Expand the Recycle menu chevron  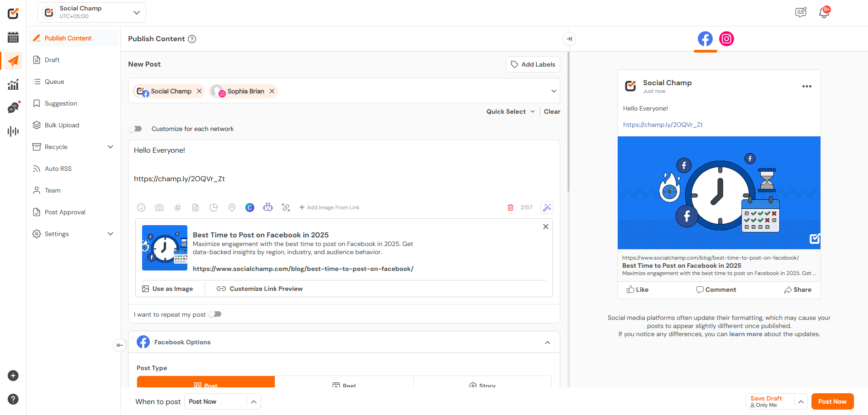(110, 147)
